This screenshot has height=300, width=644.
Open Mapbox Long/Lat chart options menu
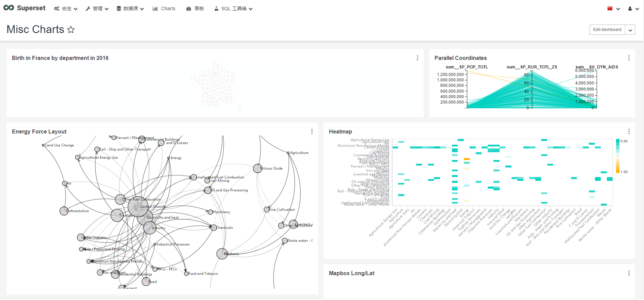point(629,273)
